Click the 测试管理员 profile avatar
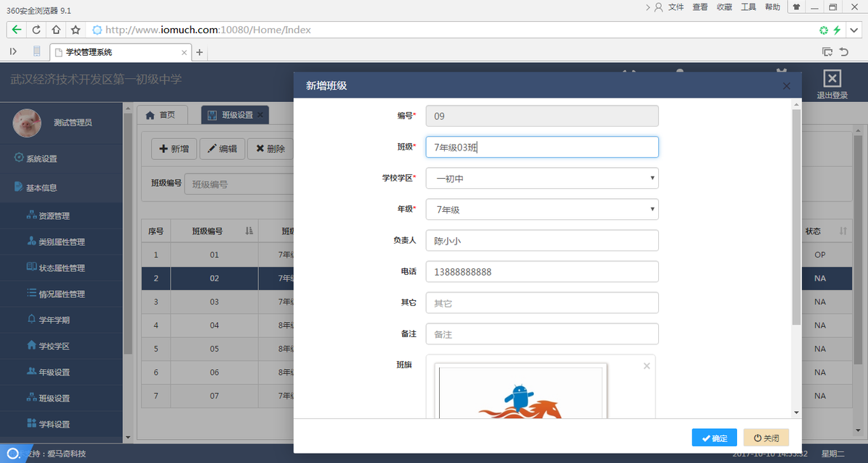 pyautogui.click(x=27, y=122)
